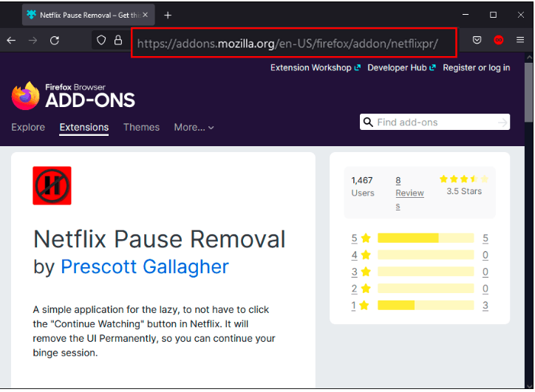
Task: Filter reviews by 3 stars label
Action: point(361,272)
